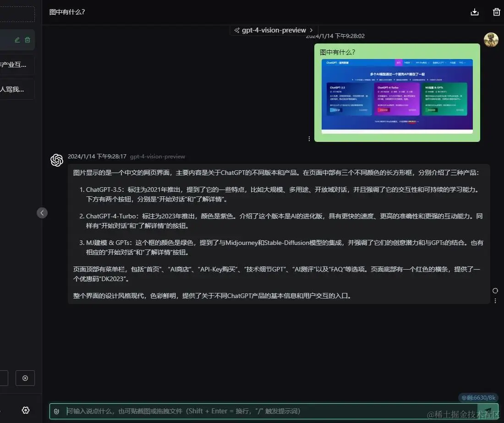504x423 pixels.
Task: Open settings via the gear icon
Action: pyautogui.click(x=26, y=410)
